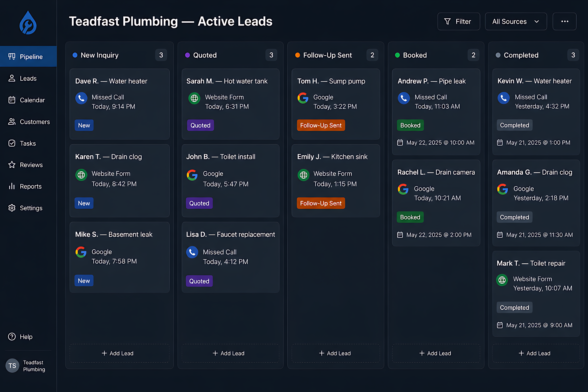Click the blue dot beside New Inquiry

[75, 55]
